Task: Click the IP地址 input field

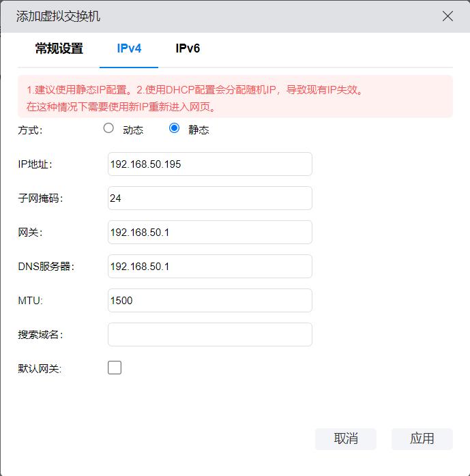Action: point(209,164)
